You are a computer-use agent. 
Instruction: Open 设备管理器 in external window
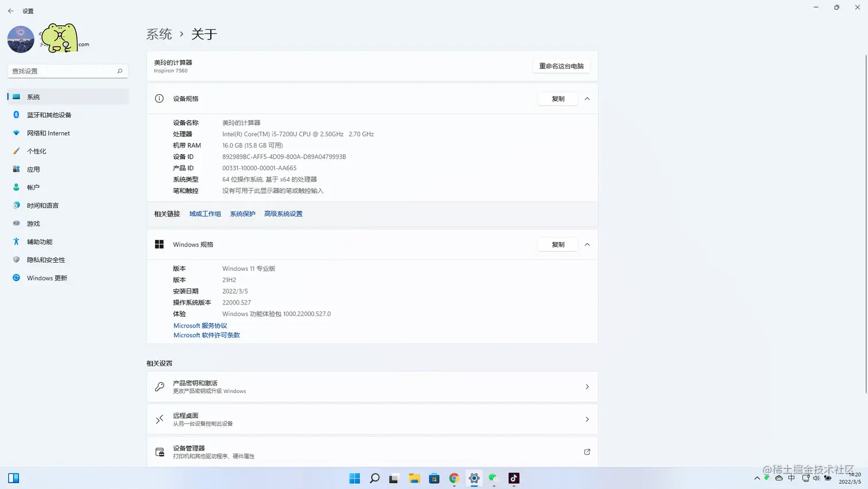click(373, 452)
